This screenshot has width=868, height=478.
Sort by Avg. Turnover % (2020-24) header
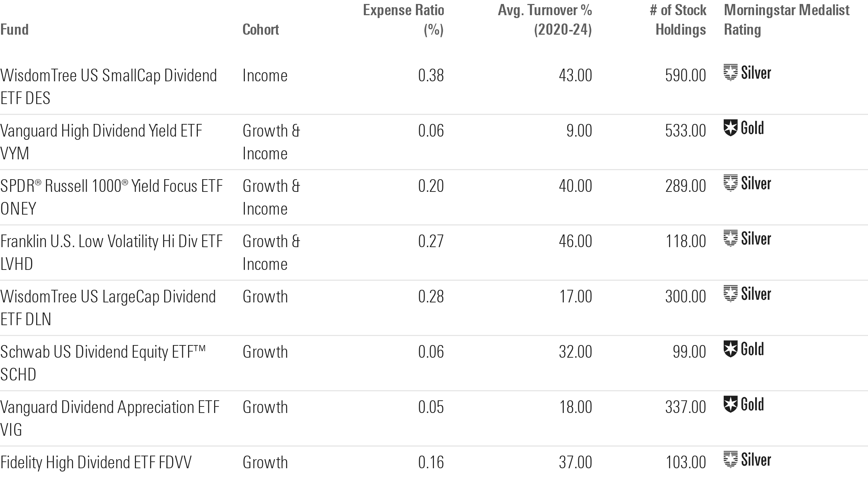click(x=545, y=20)
